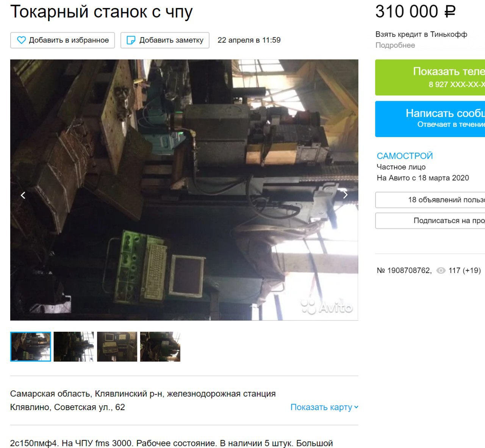Open Подробнее about Tinkoff credit
Screen dimensions: 485x448
[x=395, y=45]
